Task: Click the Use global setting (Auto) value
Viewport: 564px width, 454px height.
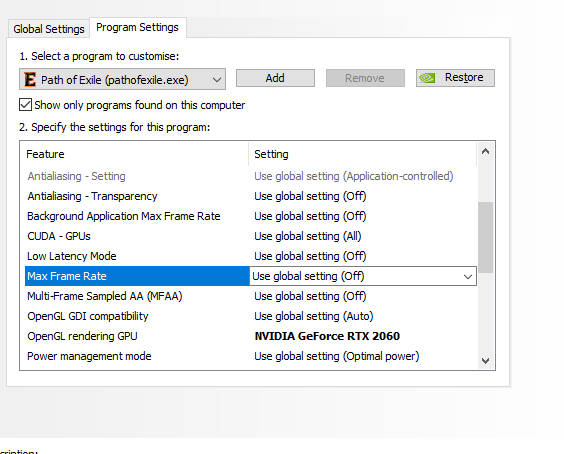Action: 314,316
